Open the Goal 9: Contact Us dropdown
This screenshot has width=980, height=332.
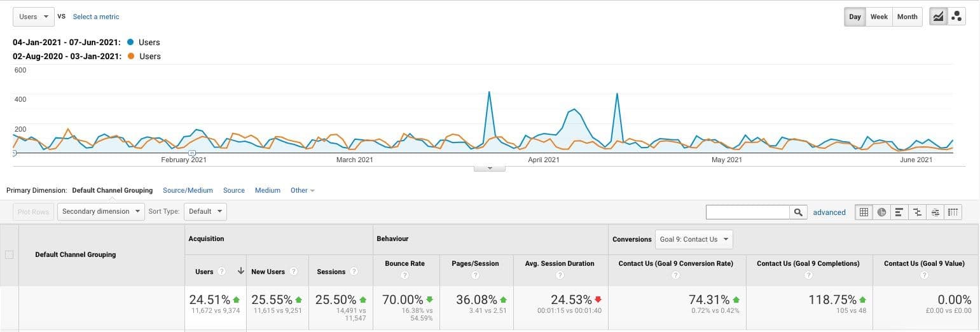tap(694, 239)
